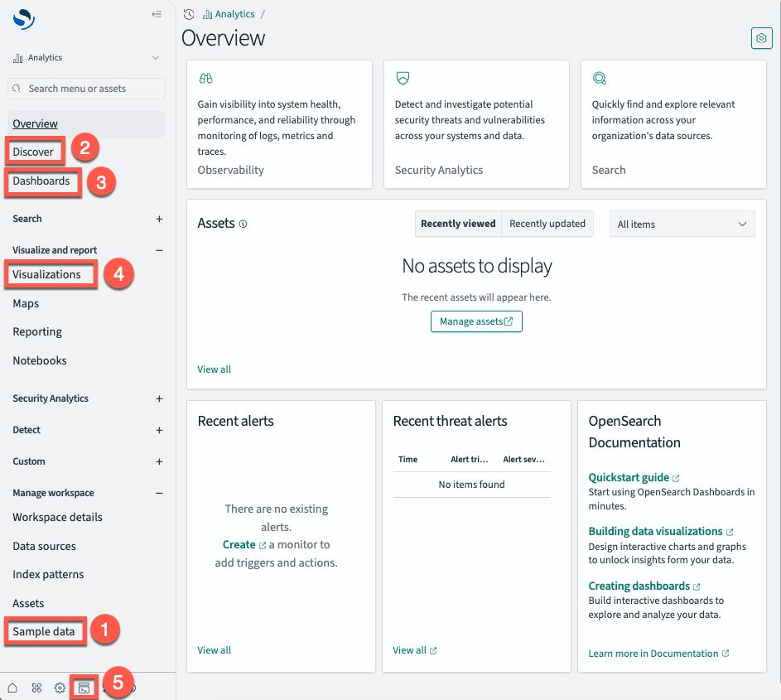Screen dimensions: 781x700
Task: Switch to Recently viewed assets
Action: 458,224
